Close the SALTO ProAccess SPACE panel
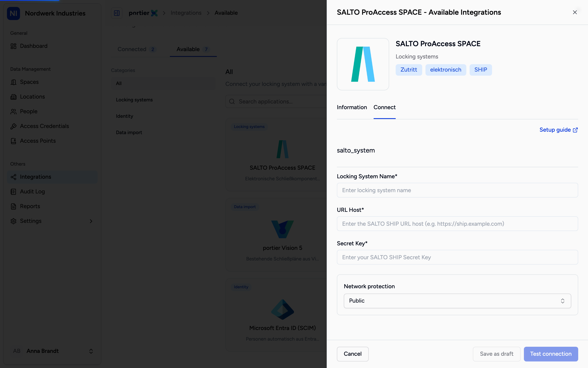Image resolution: width=588 pixels, height=368 pixels. [x=575, y=12]
